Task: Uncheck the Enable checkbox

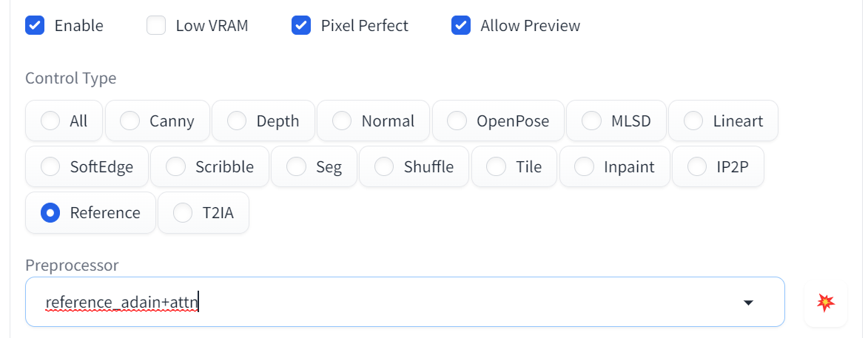Action: [35, 26]
